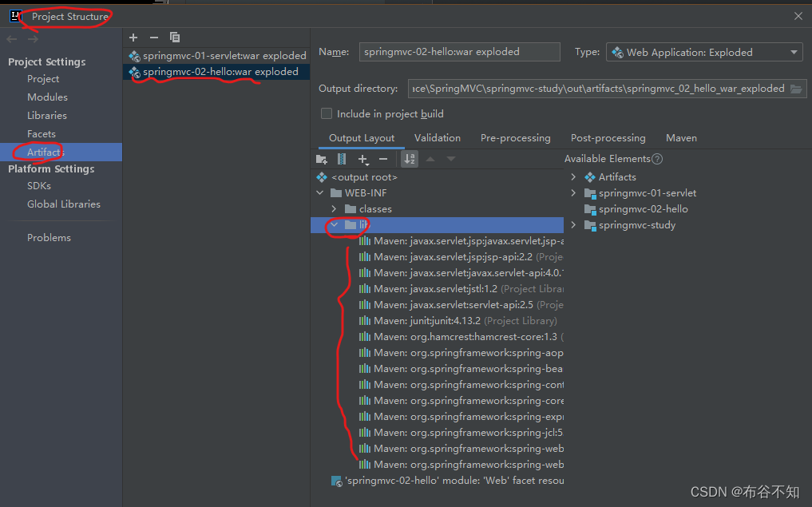Remove the selected layout element
The height and width of the screenshot is (507, 812).
click(383, 159)
